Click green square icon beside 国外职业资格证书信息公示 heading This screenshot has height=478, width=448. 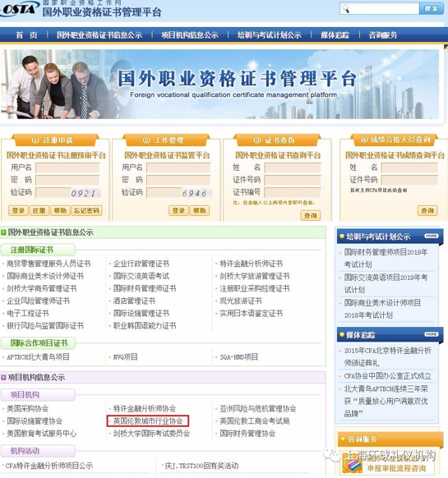(x=3, y=232)
